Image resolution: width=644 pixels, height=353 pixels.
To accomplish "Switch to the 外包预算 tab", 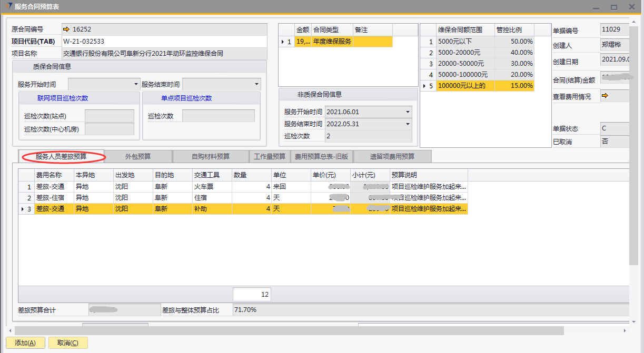I will point(138,156).
